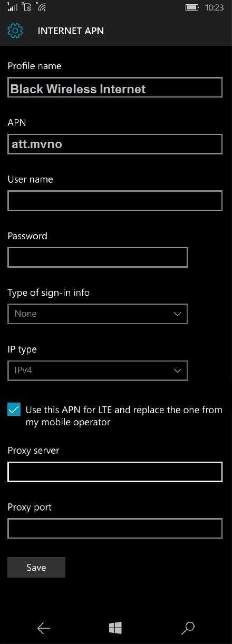Select the APN field containing att.mvno
The height and width of the screenshot is (644, 232).
[x=115, y=144]
